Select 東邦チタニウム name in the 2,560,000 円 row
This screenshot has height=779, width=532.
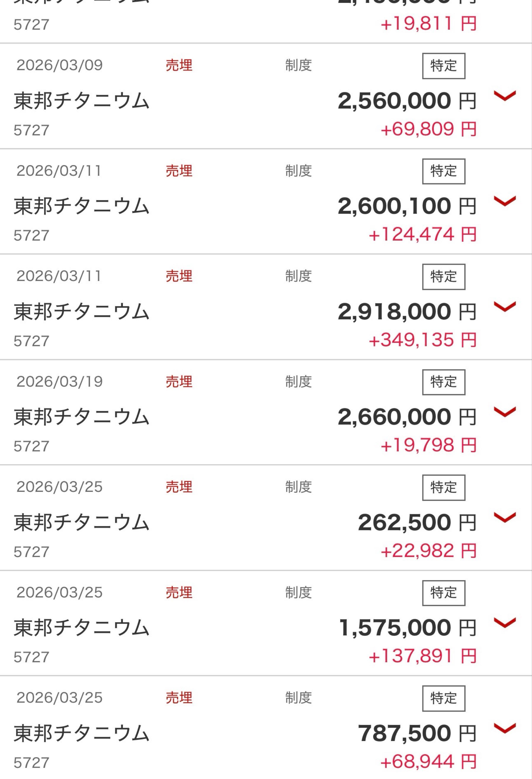(x=81, y=101)
